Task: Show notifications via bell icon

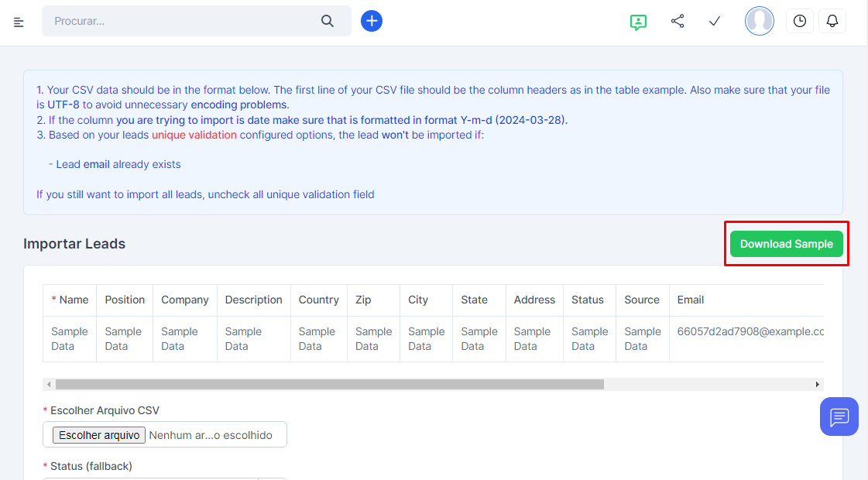Action: [832, 21]
